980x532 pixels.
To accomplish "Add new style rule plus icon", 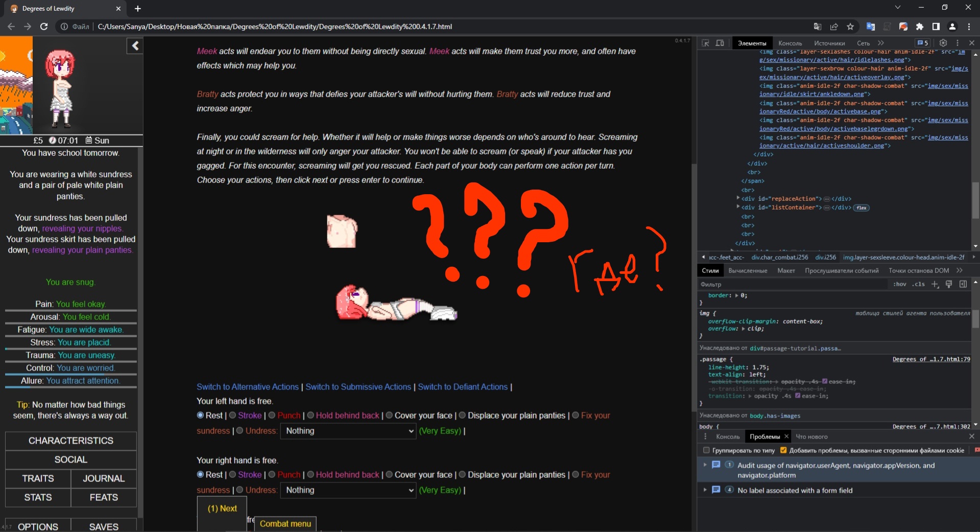I will tap(935, 284).
